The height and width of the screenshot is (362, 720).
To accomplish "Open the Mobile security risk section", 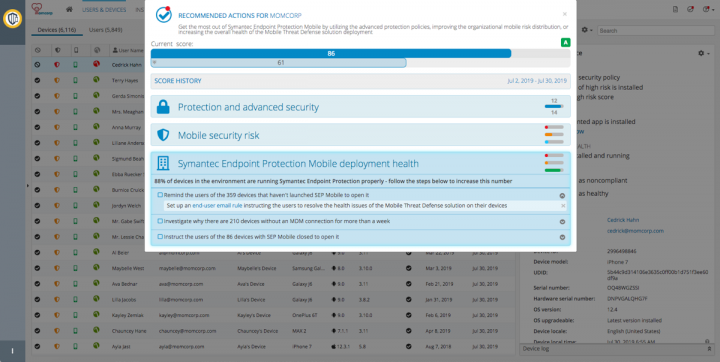I will click(360, 135).
